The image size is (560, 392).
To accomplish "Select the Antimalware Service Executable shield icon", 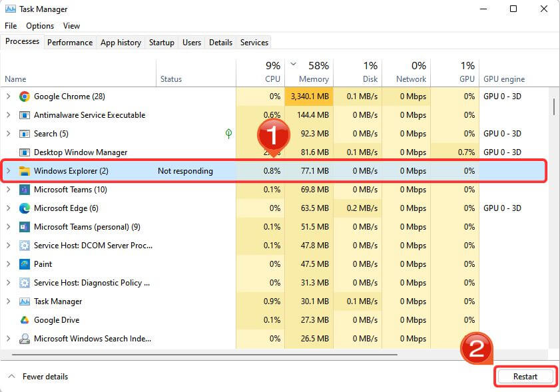I will (25, 114).
